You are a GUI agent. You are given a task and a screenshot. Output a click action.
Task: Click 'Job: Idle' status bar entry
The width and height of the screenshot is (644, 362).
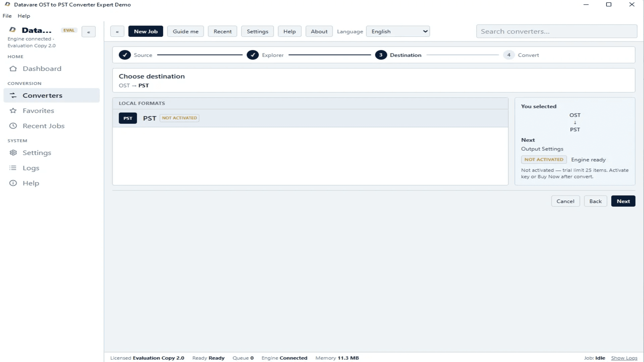(594, 358)
